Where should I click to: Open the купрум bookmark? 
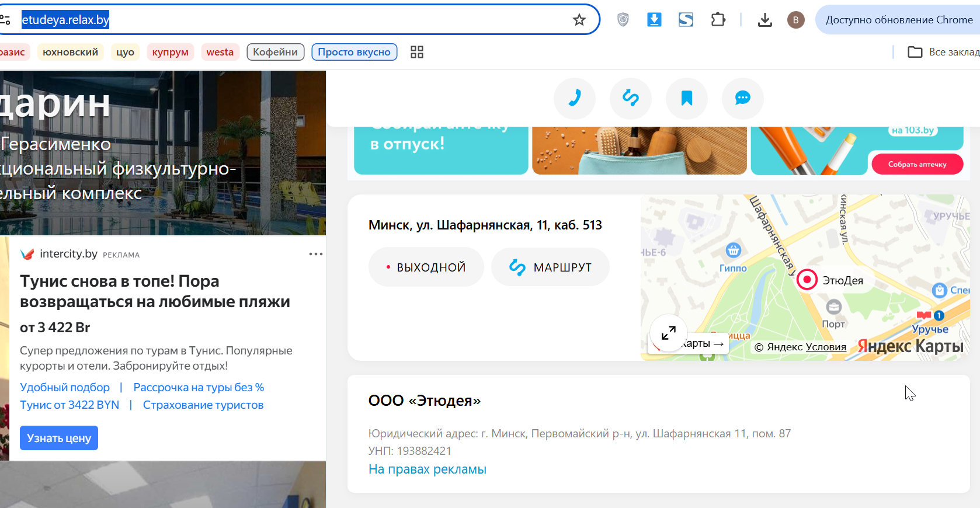tap(171, 52)
